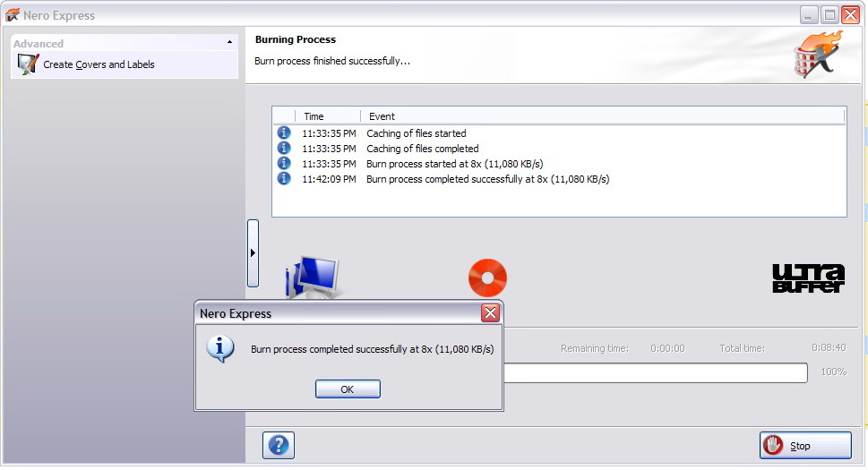Click the dialog's burn completed message text

click(372, 349)
